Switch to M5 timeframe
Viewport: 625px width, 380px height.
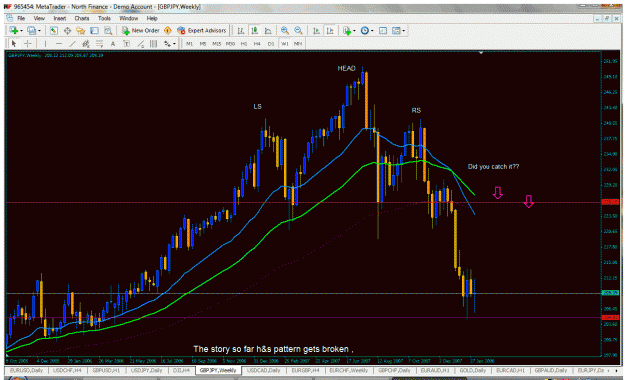(203, 43)
